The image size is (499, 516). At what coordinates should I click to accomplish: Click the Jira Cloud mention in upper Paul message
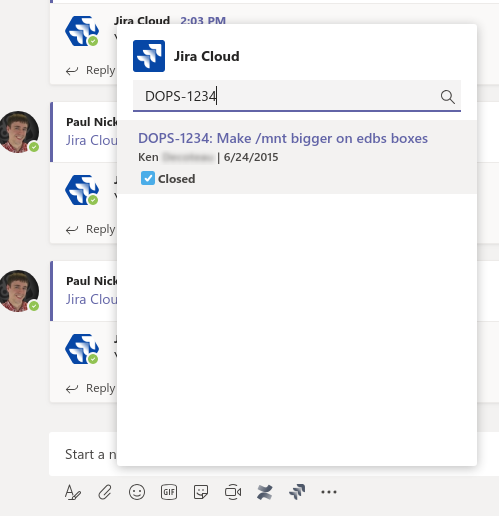pos(91,140)
